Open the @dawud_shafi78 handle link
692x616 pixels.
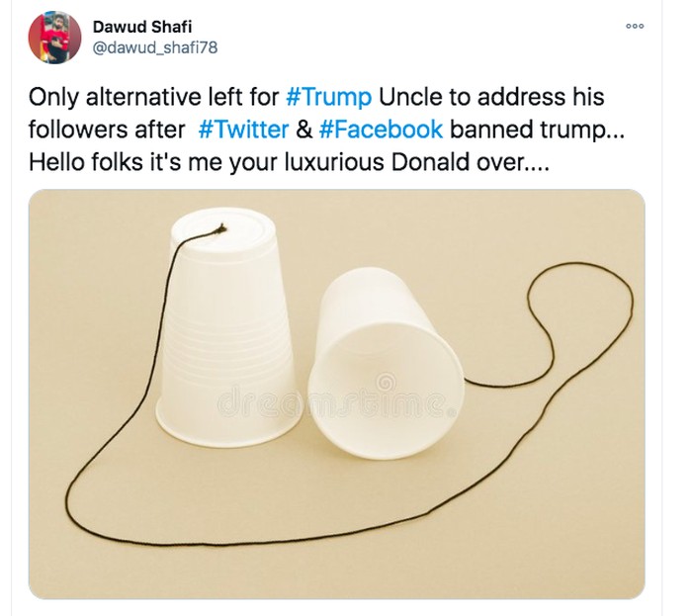coord(155,47)
